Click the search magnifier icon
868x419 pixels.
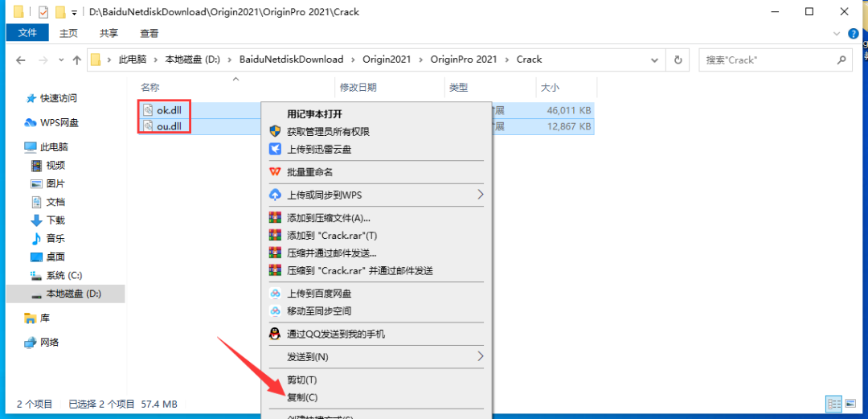click(841, 60)
